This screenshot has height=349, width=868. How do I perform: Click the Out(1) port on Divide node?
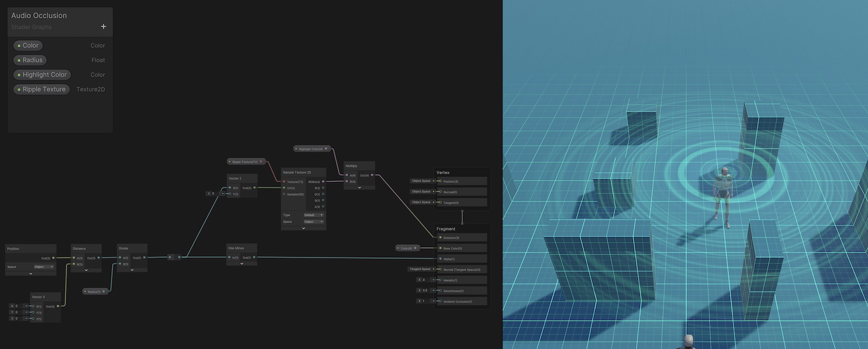pyautogui.click(x=144, y=258)
